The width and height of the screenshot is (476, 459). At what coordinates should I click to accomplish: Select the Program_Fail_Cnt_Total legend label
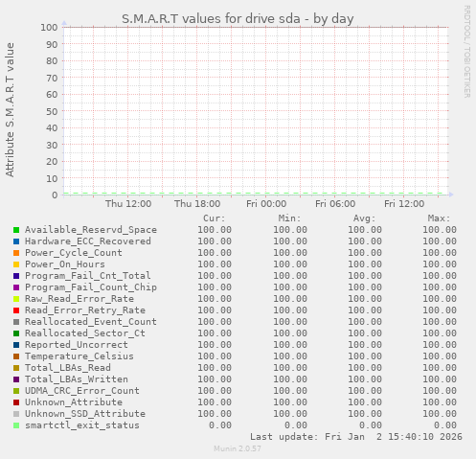click(x=88, y=276)
